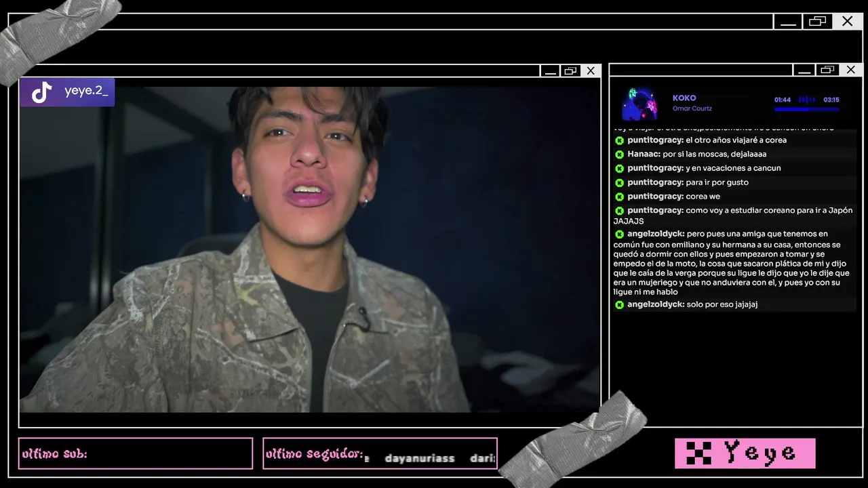Click angelzoldyck name on 'solo por eso' message
The height and width of the screenshot is (488, 868).
pos(656,304)
